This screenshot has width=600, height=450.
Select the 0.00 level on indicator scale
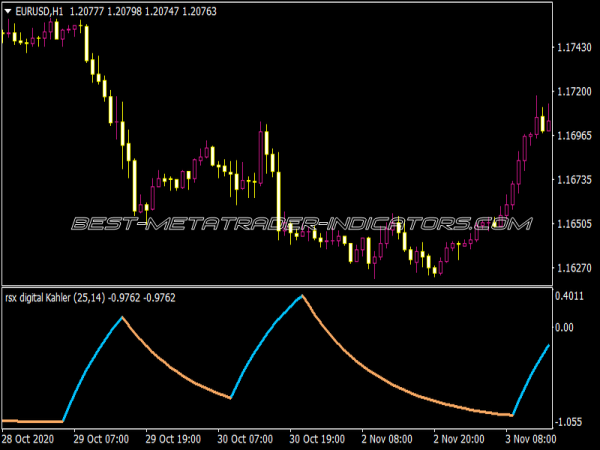click(x=566, y=327)
